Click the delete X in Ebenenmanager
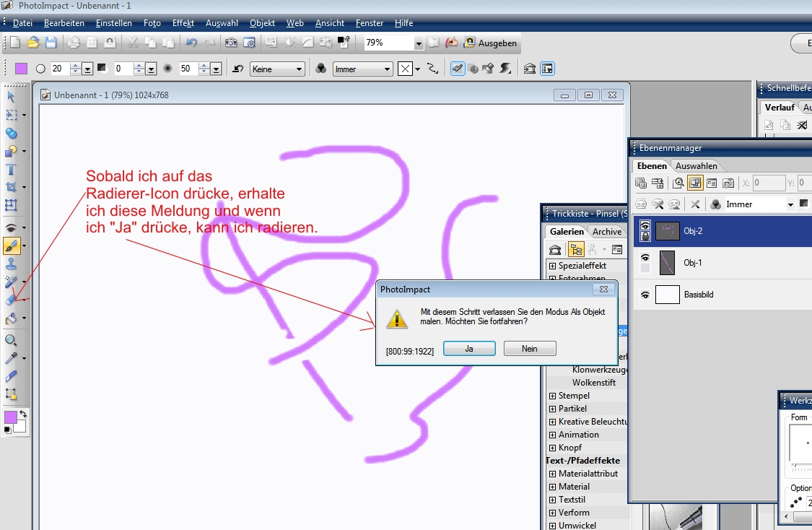 (696, 204)
